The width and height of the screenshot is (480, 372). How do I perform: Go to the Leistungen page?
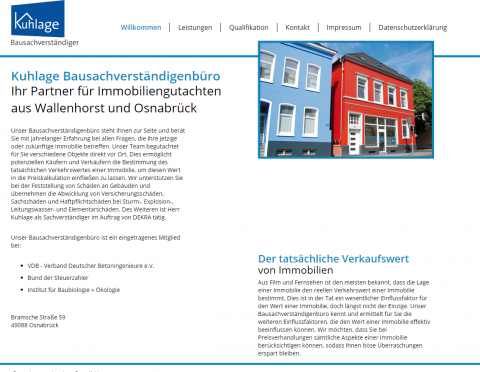195,27
